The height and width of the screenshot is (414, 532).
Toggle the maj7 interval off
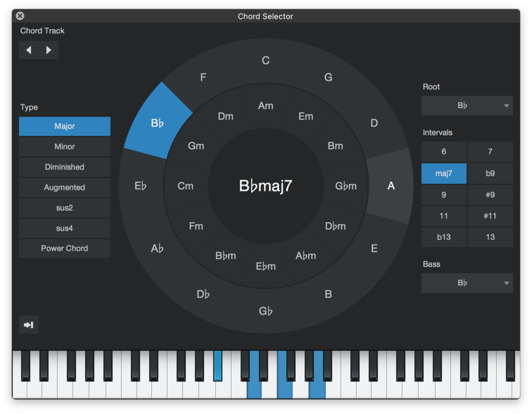(444, 173)
